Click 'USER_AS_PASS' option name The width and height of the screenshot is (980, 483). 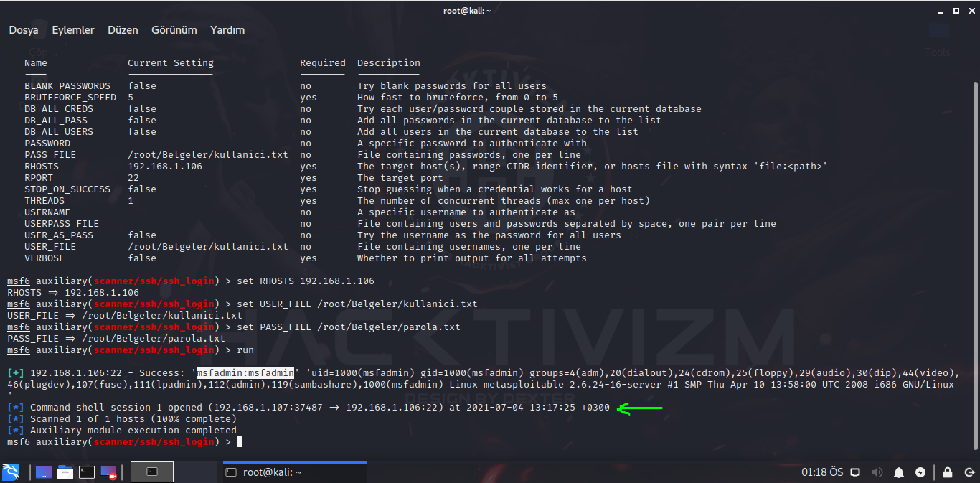tap(59, 235)
